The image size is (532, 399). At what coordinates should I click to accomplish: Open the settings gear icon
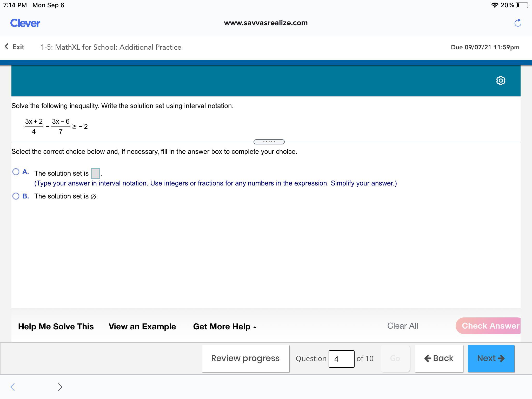[x=501, y=81]
